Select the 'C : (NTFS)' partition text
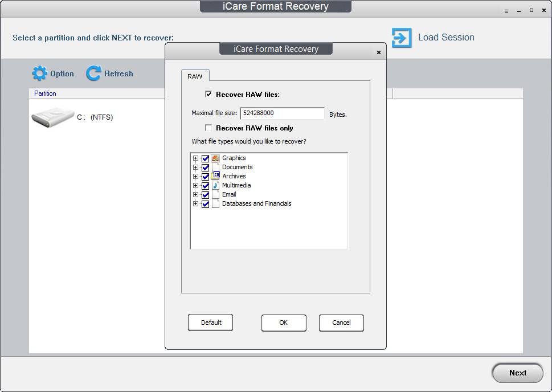 click(95, 117)
